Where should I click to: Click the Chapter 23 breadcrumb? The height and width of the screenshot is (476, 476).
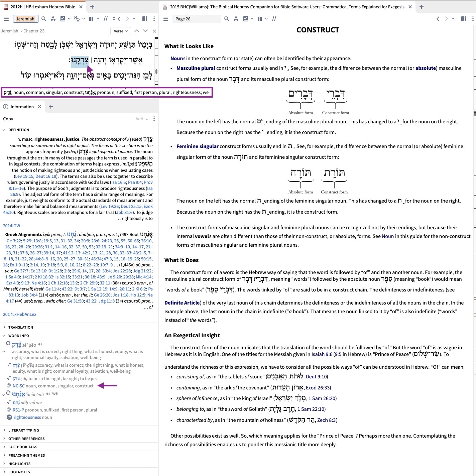(34, 31)
